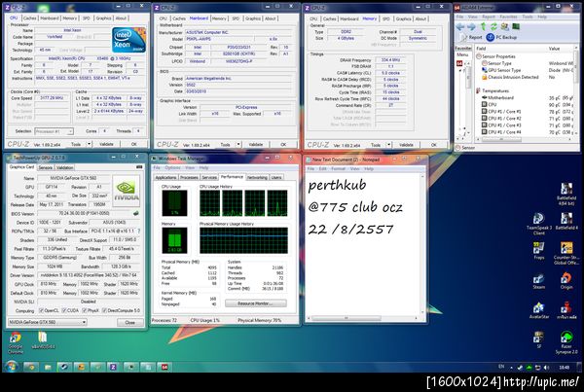Viewport: 584px width, 392px height.
Task: Toggle OpenCL checkbox in GPU-Z
Action: [x=41, y=310]
